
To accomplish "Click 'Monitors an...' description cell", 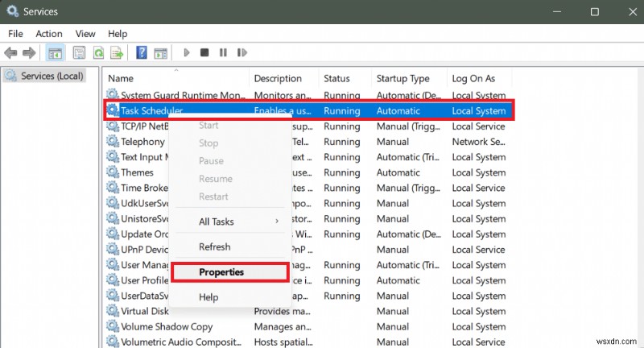I will point(283,95).
